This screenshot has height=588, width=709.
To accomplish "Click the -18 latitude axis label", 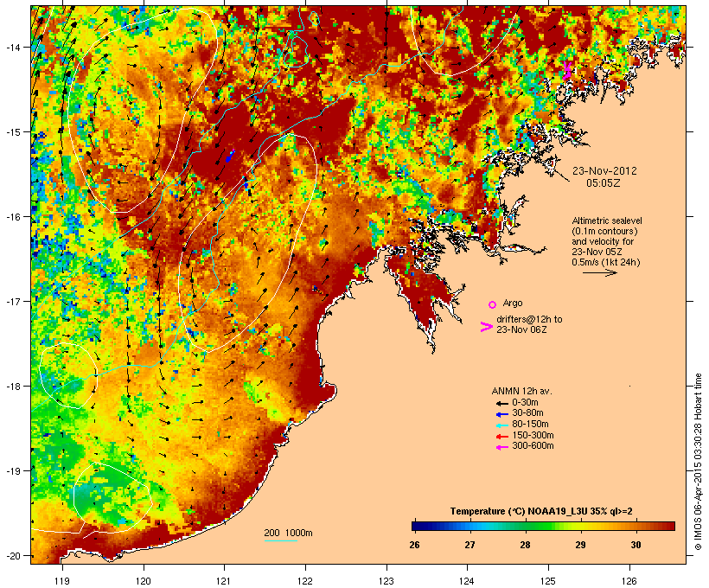I will (x=12, y=387).
